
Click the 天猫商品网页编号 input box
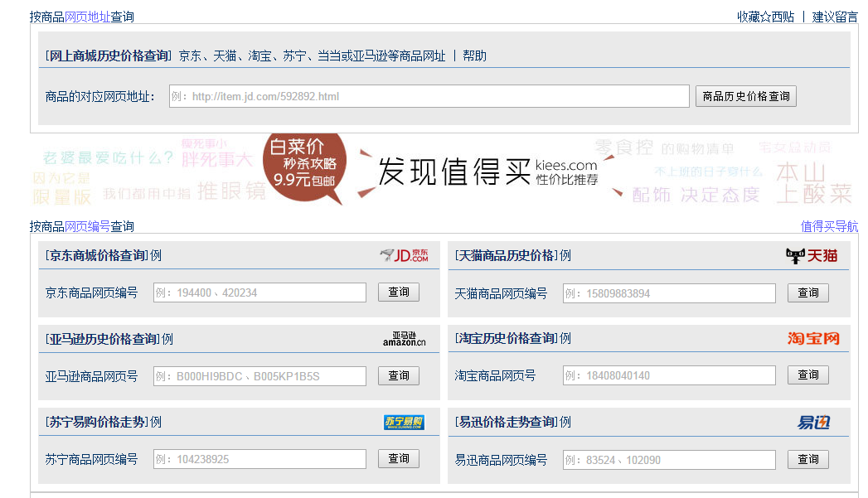669,293
